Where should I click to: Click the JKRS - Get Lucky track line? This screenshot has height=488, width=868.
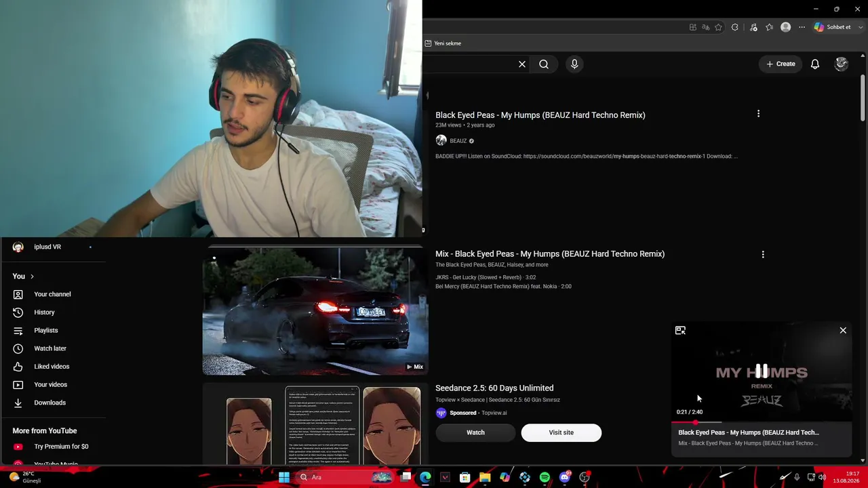pyautogui.click(x=486, y=277)
